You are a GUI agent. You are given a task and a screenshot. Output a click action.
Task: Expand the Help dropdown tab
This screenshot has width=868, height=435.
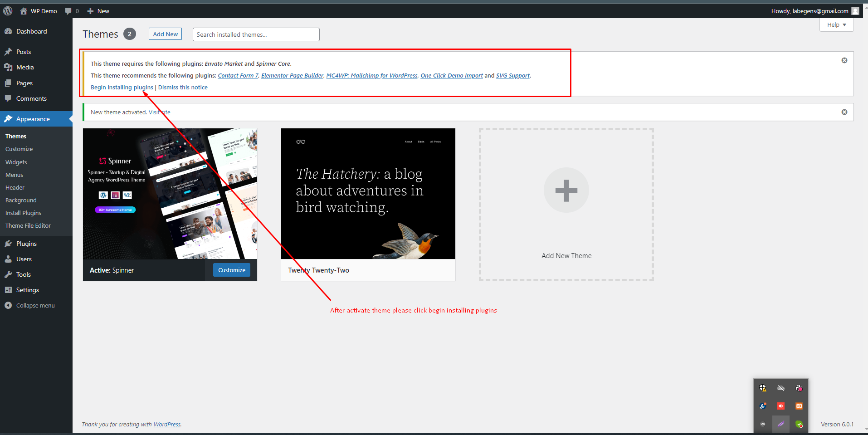pos(836,25)
